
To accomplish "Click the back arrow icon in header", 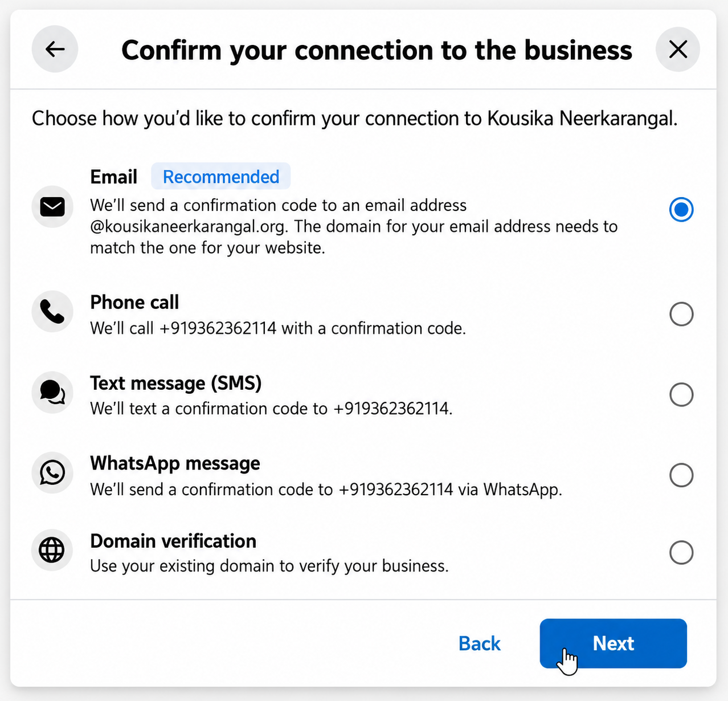I will (x=55, y=49).
